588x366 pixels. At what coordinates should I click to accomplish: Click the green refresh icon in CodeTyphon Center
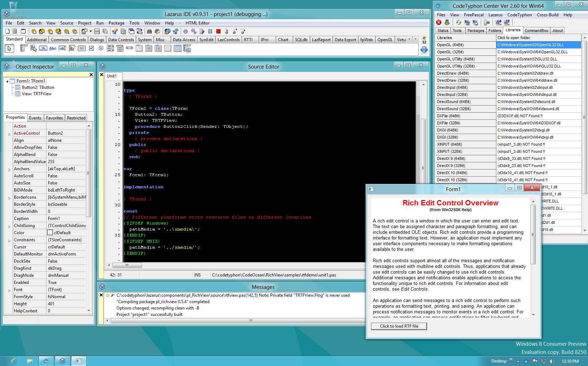(x=459, y=22)
